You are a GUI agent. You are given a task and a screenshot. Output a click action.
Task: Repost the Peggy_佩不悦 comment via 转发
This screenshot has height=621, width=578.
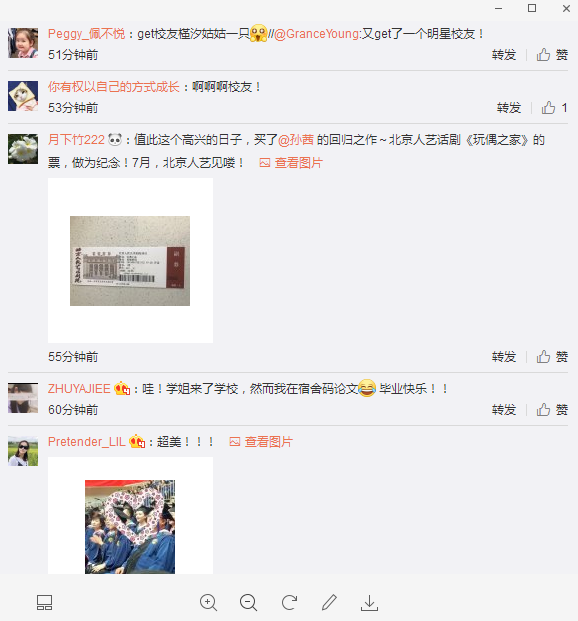504,55
